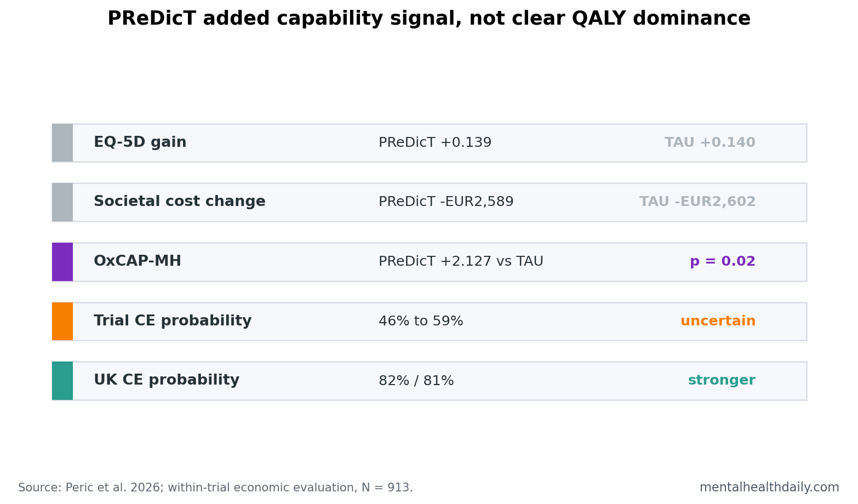Image resolution: width=858 pixels, height=504 pixels.
Task: Click the p = 0.02 text
Action: tap(723, 262)
